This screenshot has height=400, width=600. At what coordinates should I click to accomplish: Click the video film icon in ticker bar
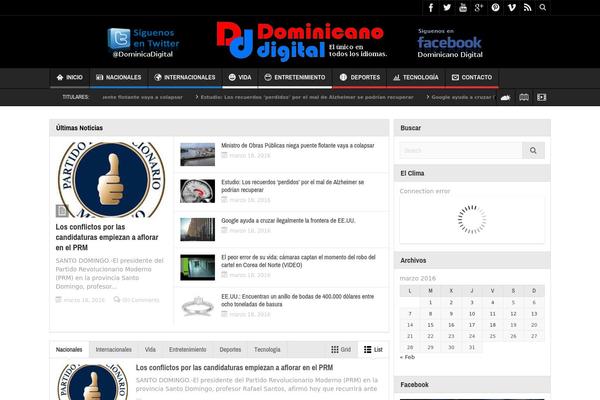pos(541,98)
